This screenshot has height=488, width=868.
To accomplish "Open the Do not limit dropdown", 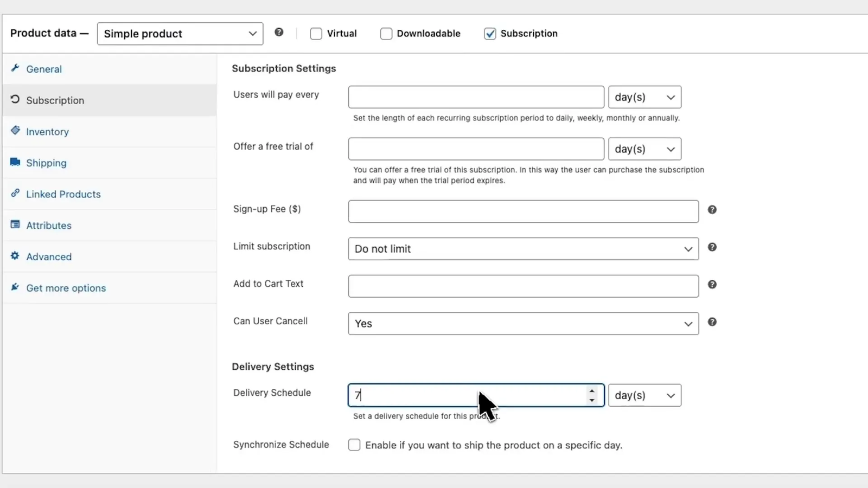I will pos(524,249).
